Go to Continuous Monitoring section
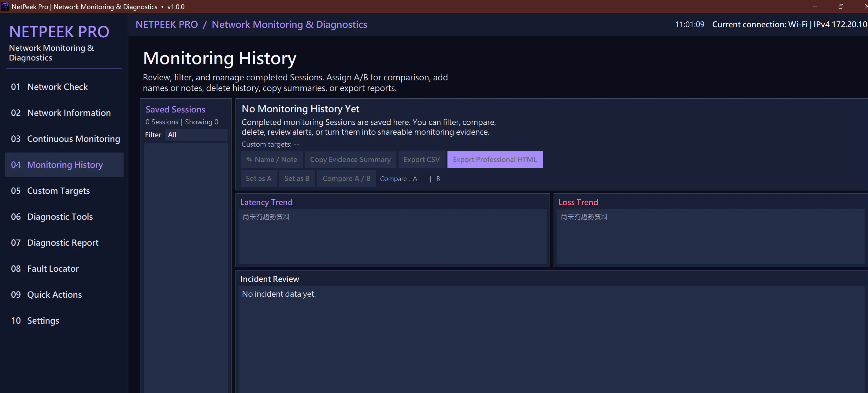Image resolution: width=868 pixels, height=393 pixels. (x=64, y=139)
